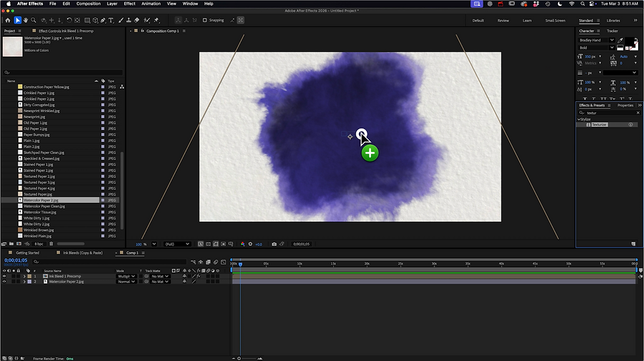Select the Rectangle shape tool
This screenshot has height=361, width=644.
click(x=87, y=20)
